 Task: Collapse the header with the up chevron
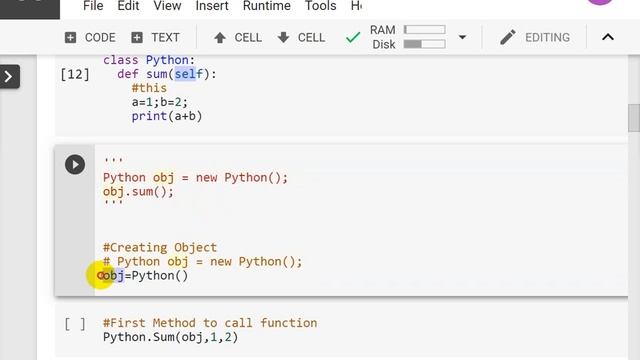click(x=608, y=37)
